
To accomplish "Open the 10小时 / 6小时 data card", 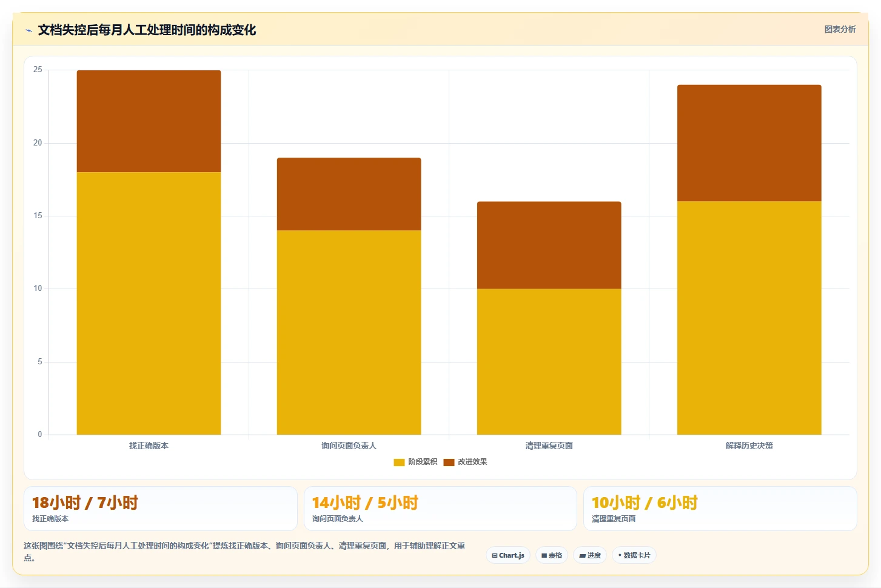I will [x=720, y=509].
